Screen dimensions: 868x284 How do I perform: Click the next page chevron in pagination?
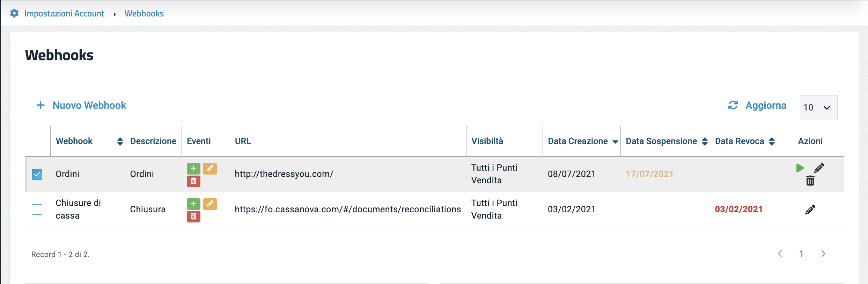point(824,254)
